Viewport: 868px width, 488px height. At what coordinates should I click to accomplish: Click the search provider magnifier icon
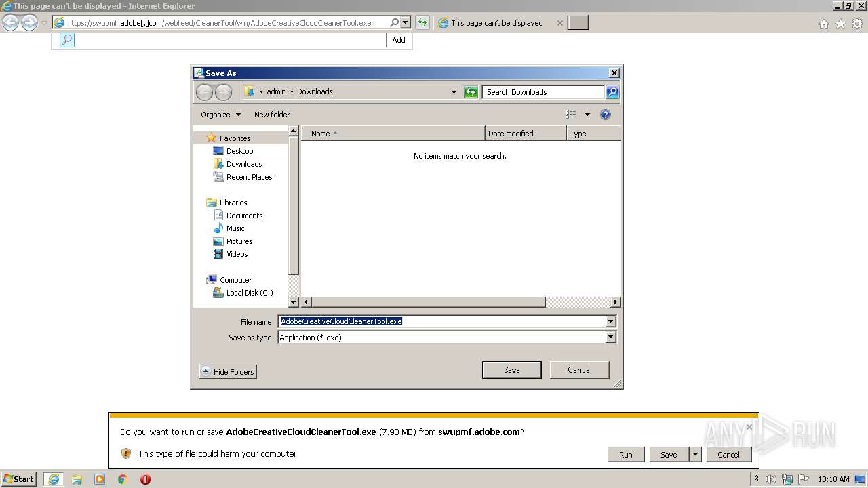pos(66,40)
